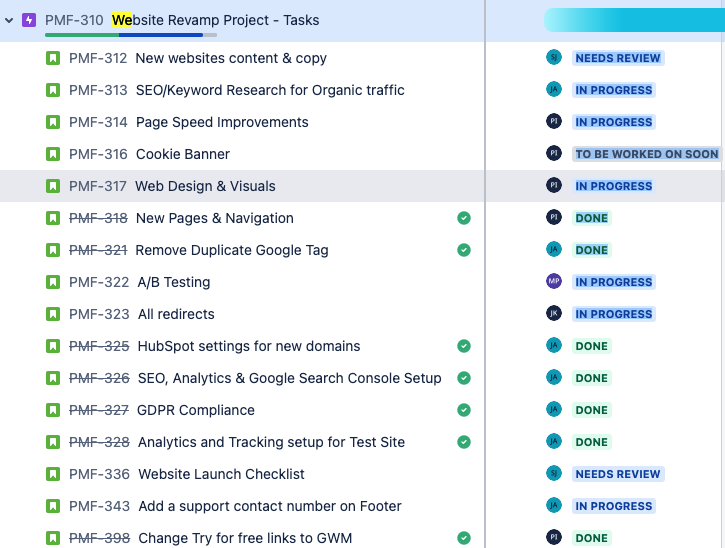Click story icon of PMF-323

tap(53, 314)
